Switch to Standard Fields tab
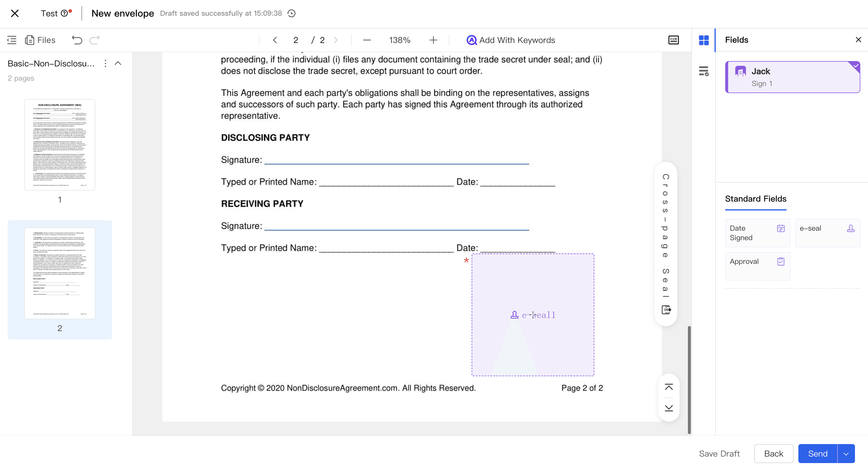Image resolution: width=868 pixels, height=469 pixels. point(755,199)
